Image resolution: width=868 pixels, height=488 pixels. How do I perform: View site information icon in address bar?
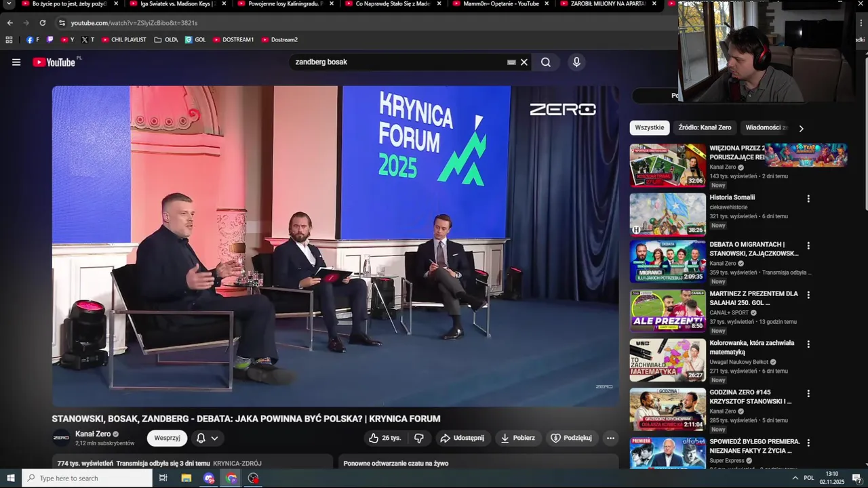[x=62, y=22]
